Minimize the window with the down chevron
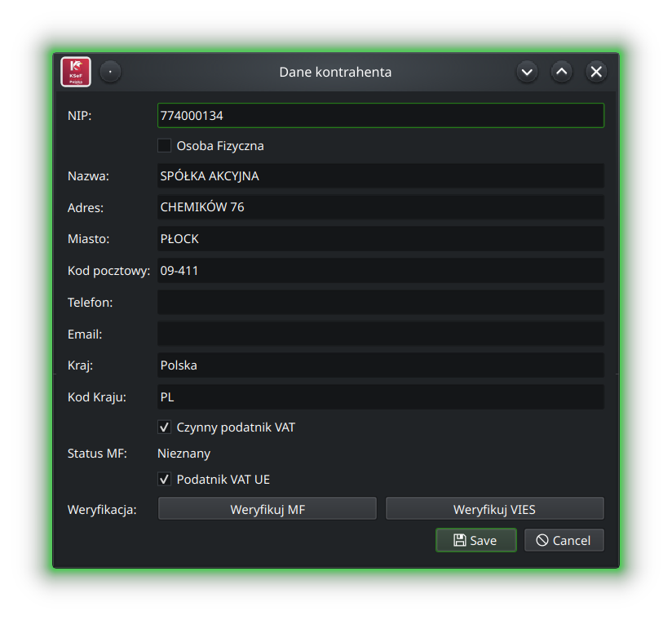 click(527, 72)
